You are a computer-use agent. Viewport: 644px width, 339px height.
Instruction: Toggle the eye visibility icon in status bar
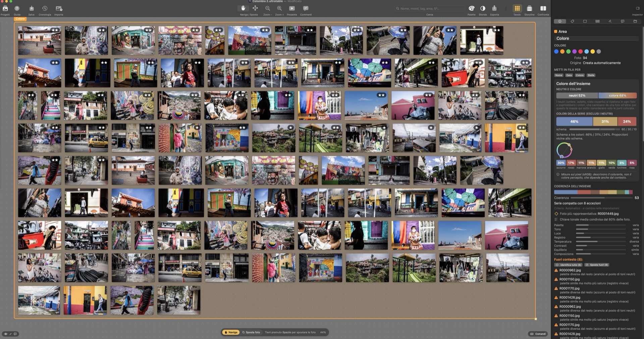pos(6,334)
